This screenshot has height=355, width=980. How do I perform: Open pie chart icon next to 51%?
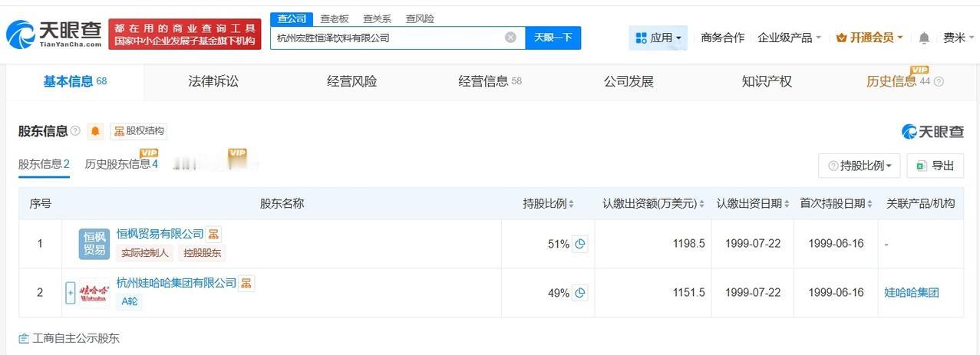(580, 244)
